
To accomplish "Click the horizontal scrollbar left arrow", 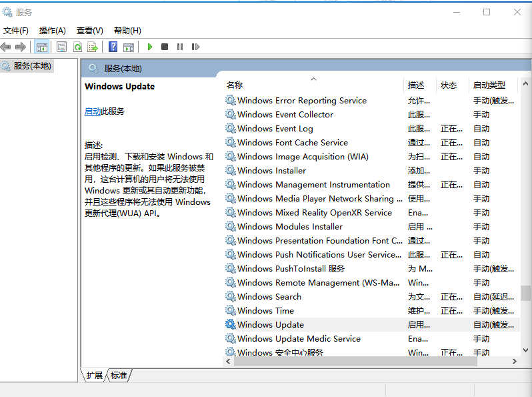I will coord(229,362).
